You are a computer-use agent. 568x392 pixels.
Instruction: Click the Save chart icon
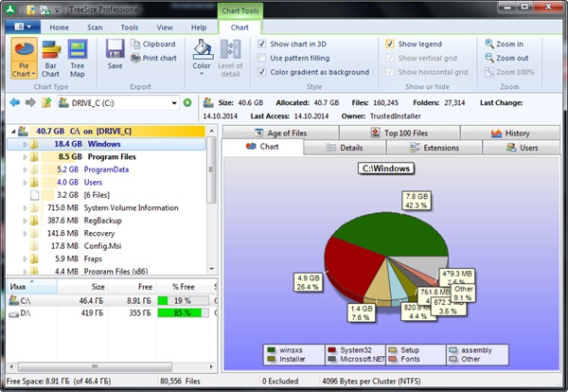115,54
